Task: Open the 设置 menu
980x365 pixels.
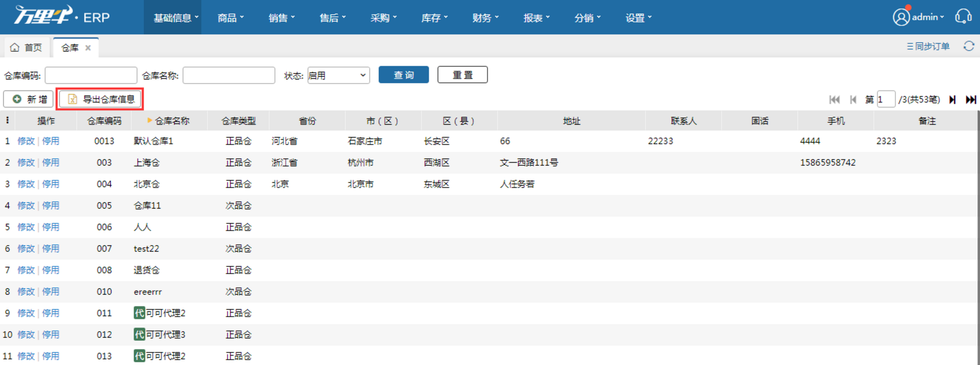Action: click(638, 18)
